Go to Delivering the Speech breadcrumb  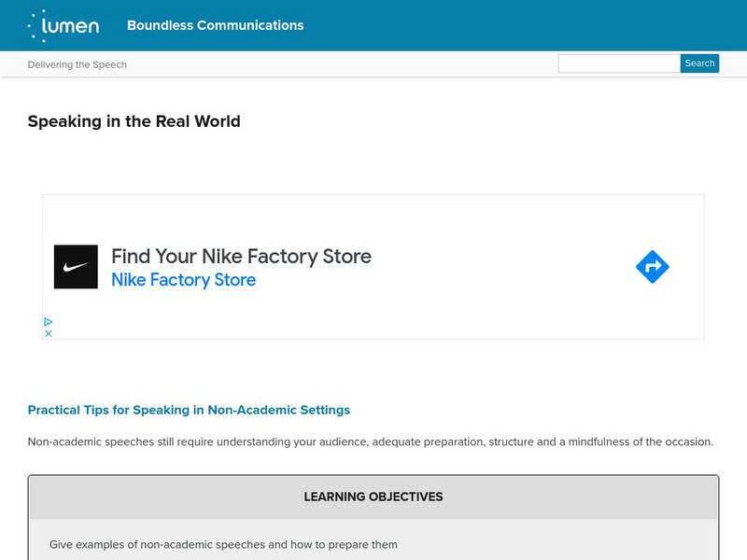pos(78,64)
